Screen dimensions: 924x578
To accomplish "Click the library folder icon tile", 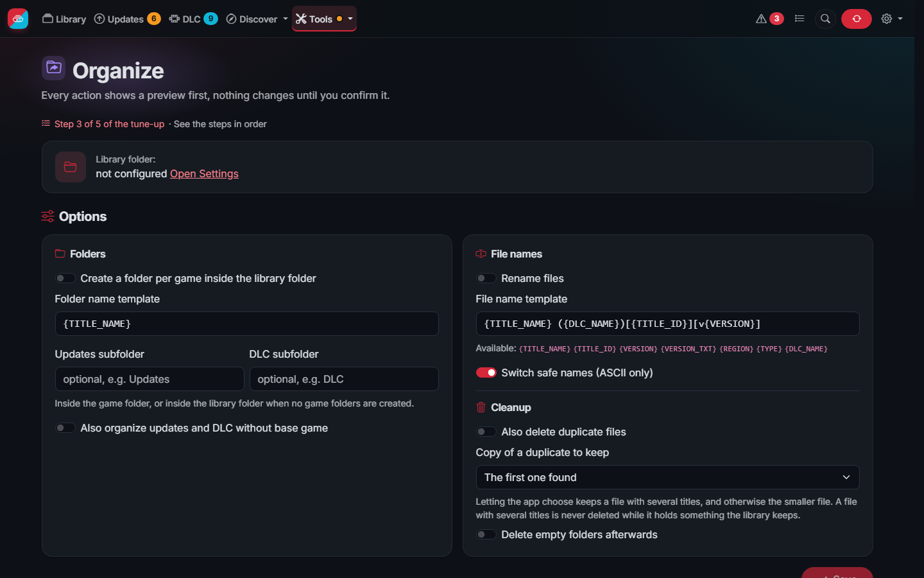I will (71, 167).
